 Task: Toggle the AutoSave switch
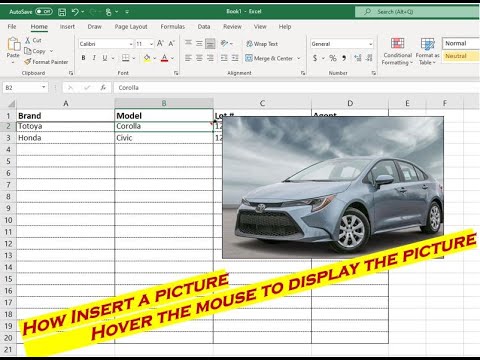pyautogui.click(x=44, y=12)
